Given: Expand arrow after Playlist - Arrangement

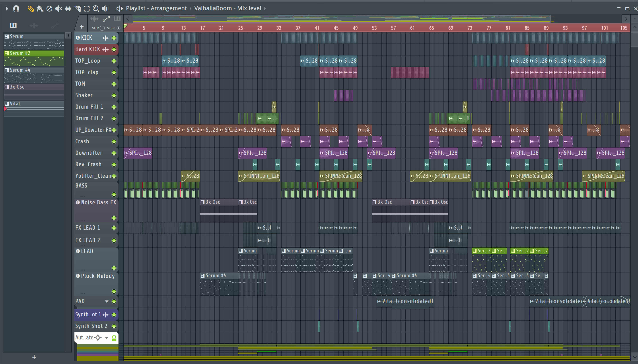Looking at the screenshot, I should (190, 8).
